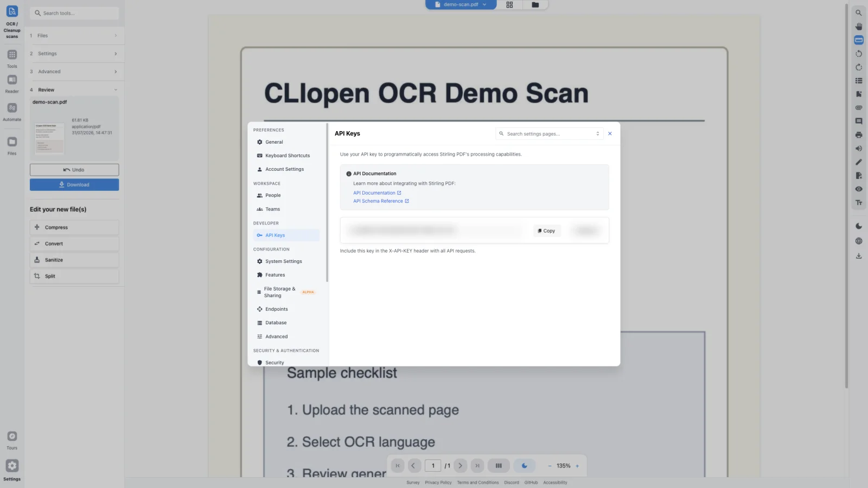Choose Split for the new file
The height and width of the screenshot is (488, 868).
coord(74,277)
